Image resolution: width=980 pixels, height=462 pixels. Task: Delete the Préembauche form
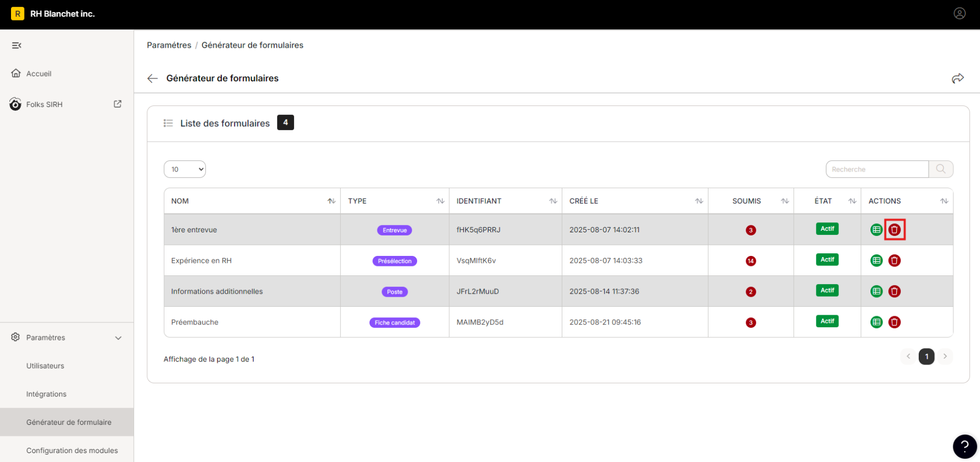tap(895, 322)
